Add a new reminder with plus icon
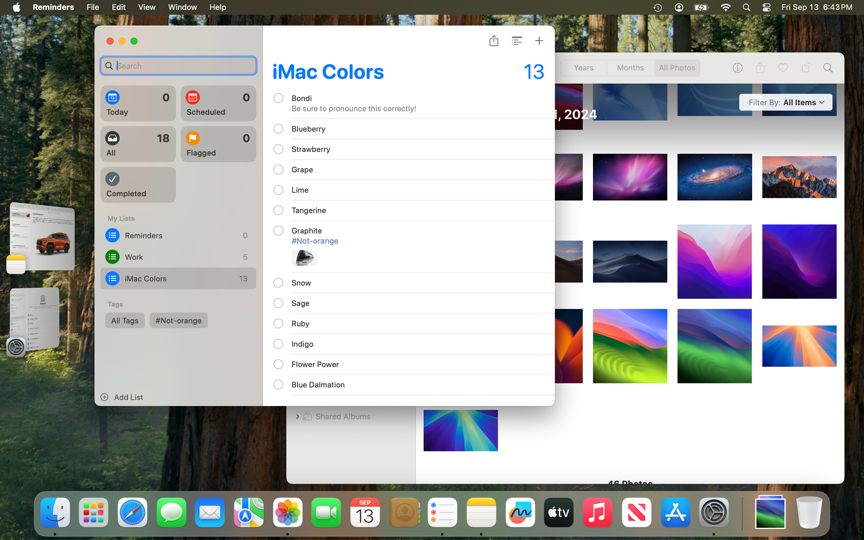The height and width of the screenshot is (540, 864). click(539, 41)
